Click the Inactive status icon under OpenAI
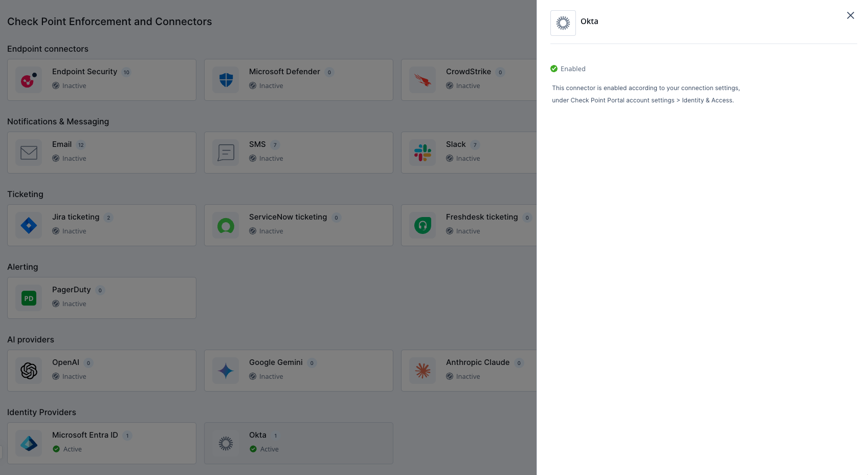The image size is (868, 475). (56, 376)
